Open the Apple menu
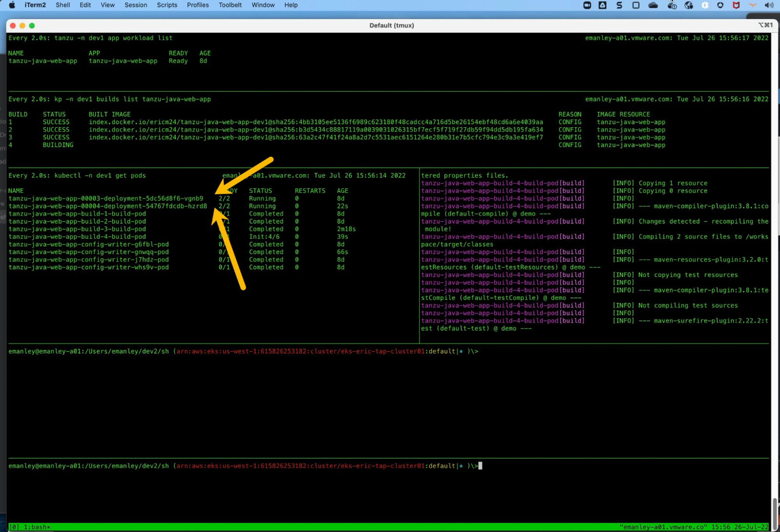The width and height of the screenshot is (780, 532). 12,5
